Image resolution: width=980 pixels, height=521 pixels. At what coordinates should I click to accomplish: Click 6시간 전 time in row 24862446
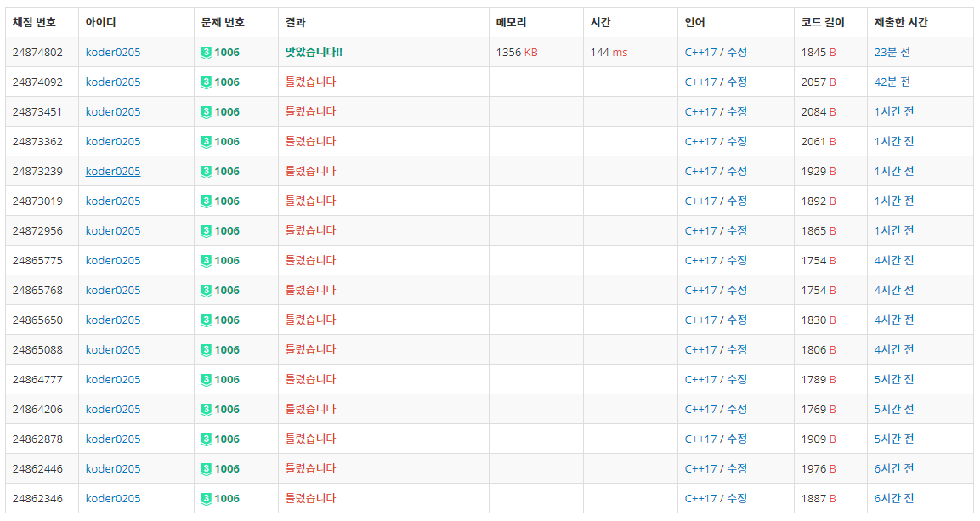[894, 468]
